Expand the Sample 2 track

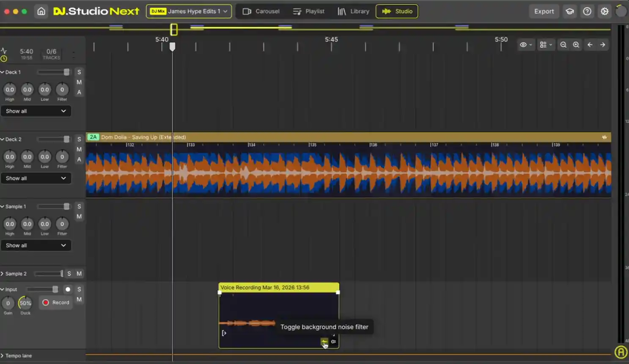3,274
